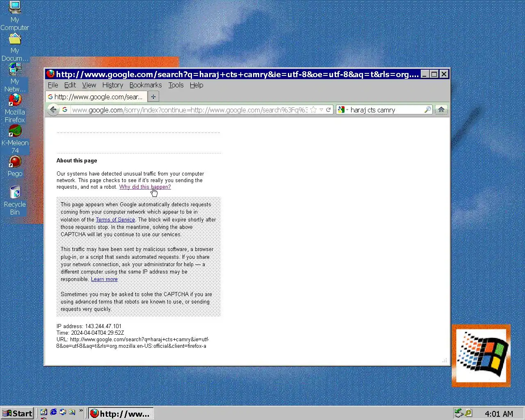This screenshot has height=420, width=525.
Task: Click the magnifier quick launch icon
Action: tap(72, 412)
